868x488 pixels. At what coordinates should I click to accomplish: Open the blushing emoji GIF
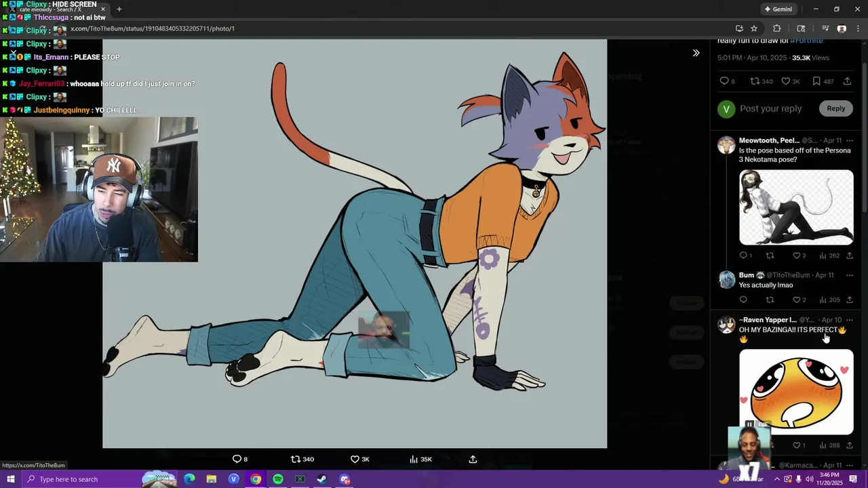(796, 392)
